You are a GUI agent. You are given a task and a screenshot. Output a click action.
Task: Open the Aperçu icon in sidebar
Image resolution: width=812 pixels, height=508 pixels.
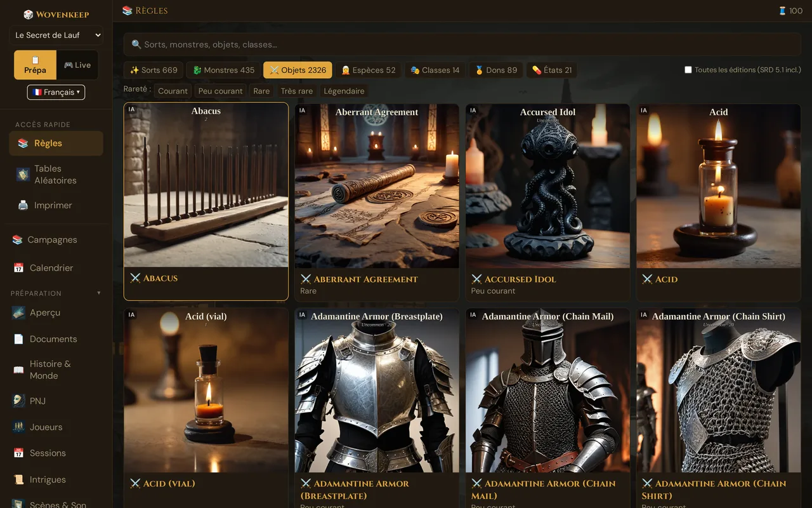pyautogui.click(x=19, y=312)
